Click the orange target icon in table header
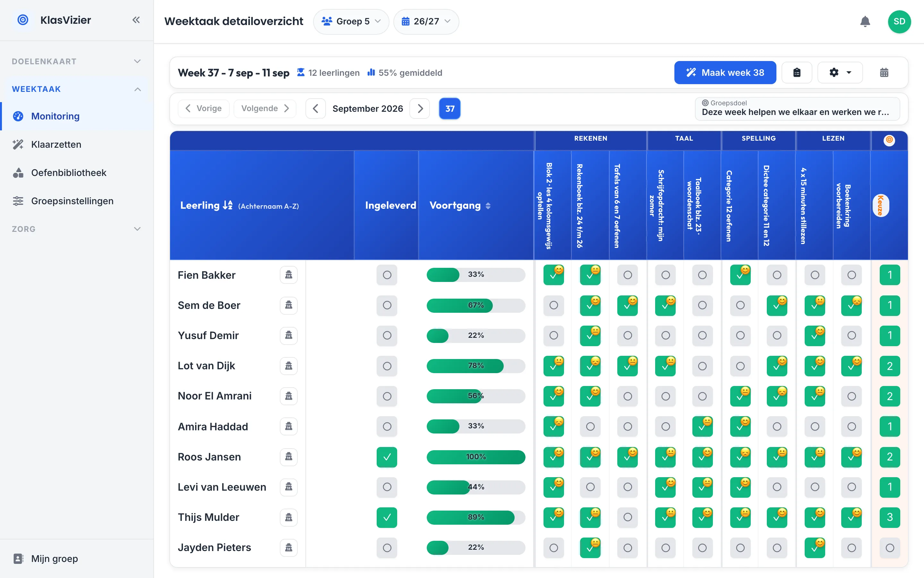Screen dimensions: 924x578 pyautogui.click(x=889, y=140)
